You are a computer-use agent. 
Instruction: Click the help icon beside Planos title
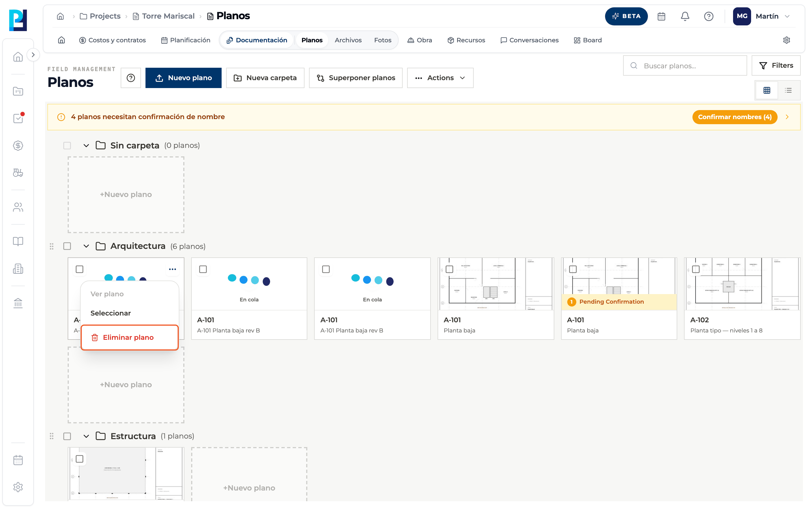click(x=131, y=78)
